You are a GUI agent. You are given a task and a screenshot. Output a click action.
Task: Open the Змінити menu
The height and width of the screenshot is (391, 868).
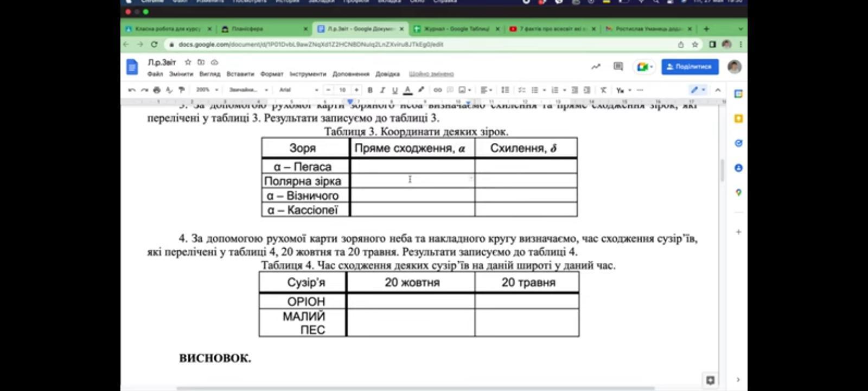tap(181, 74)
